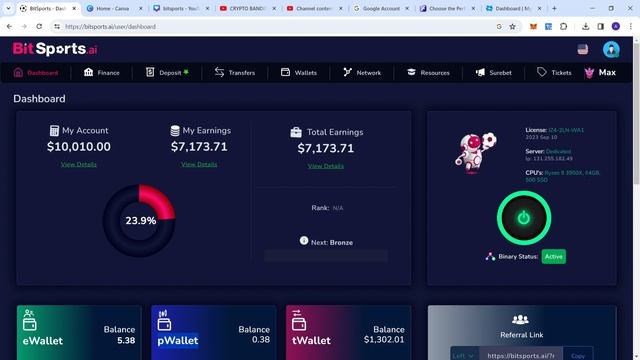Click the My Earnings coins icon
The height and width of the screenshot is (360, 640).
pyautogui.click(x=175, y=131)
